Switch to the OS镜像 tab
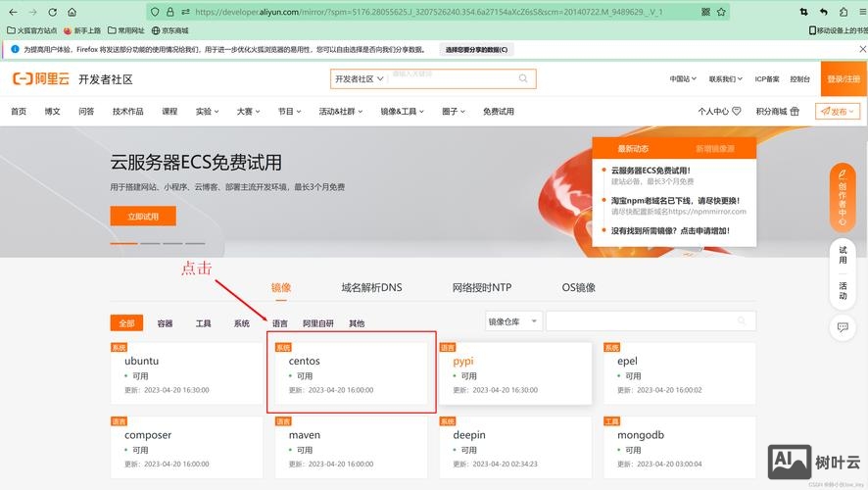This screenshot has width=868, height=490. pos(578,287)
